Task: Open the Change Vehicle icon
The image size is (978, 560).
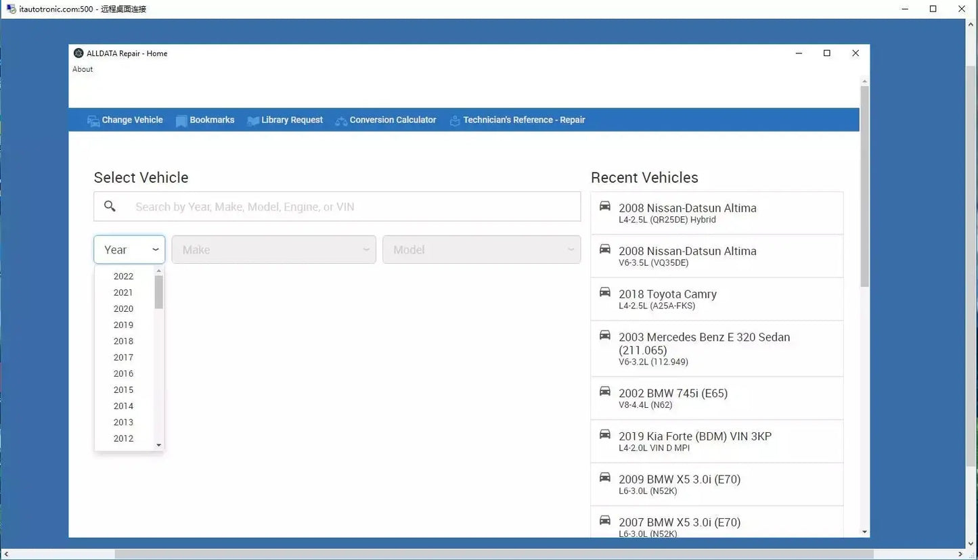Action: point(93,120)
